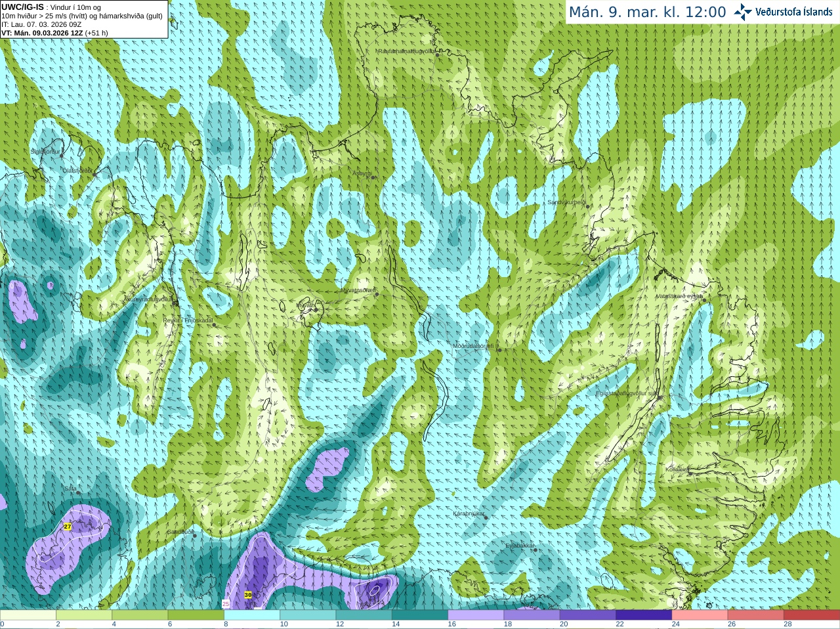Image resolution: width=840 pixels, height=629 pixels.
Task: Click the Raufarhafnarflugvöllur station dot
Action: 438,55
